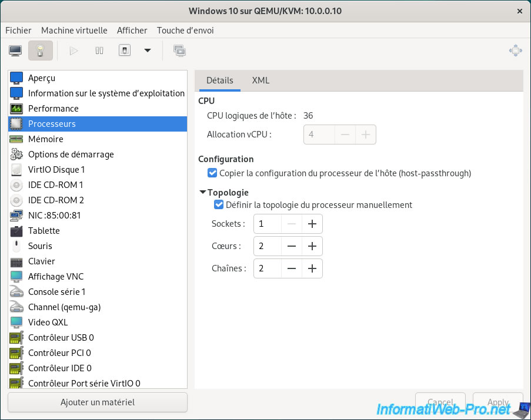The height and width of the screenshot is (420, 531).
Task: Open Options de démarrage
Action: coord(98,154)
